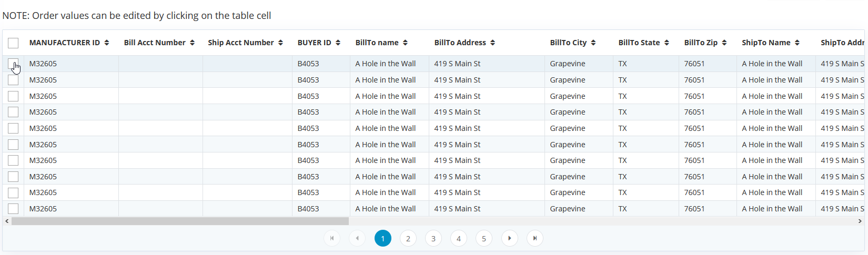Click Grapevine in the first row

pyautogui.click(x=568, y=64)
